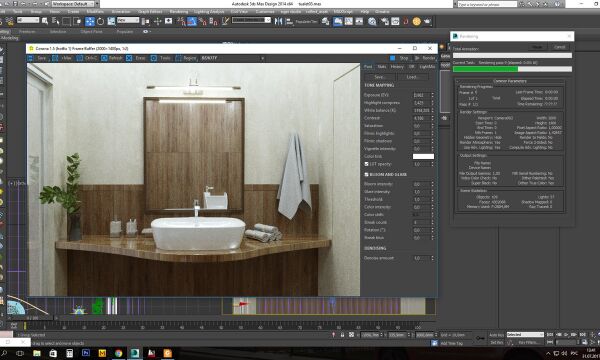This screenshot has height=360, width=600.
Task: Switch to the DR tab
Action: pyautogui.click(x=412, y=67)
